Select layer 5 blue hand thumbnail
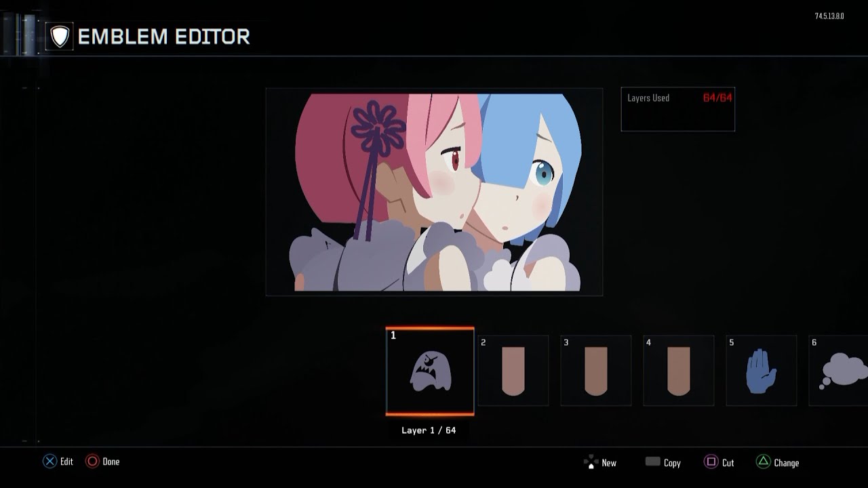This screenshot has width=868, height=488. click(x=762, y=371)
